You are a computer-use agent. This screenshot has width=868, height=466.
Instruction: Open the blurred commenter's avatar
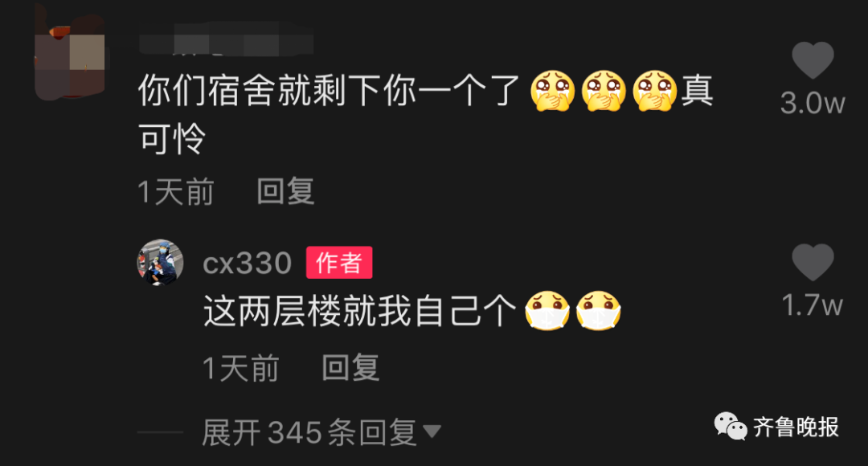pos(70,55)
